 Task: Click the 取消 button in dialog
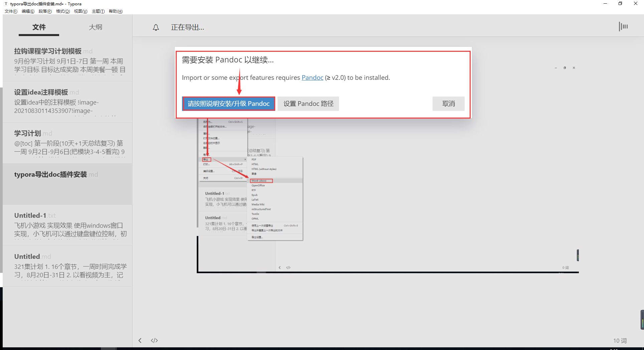coord(448,104)
